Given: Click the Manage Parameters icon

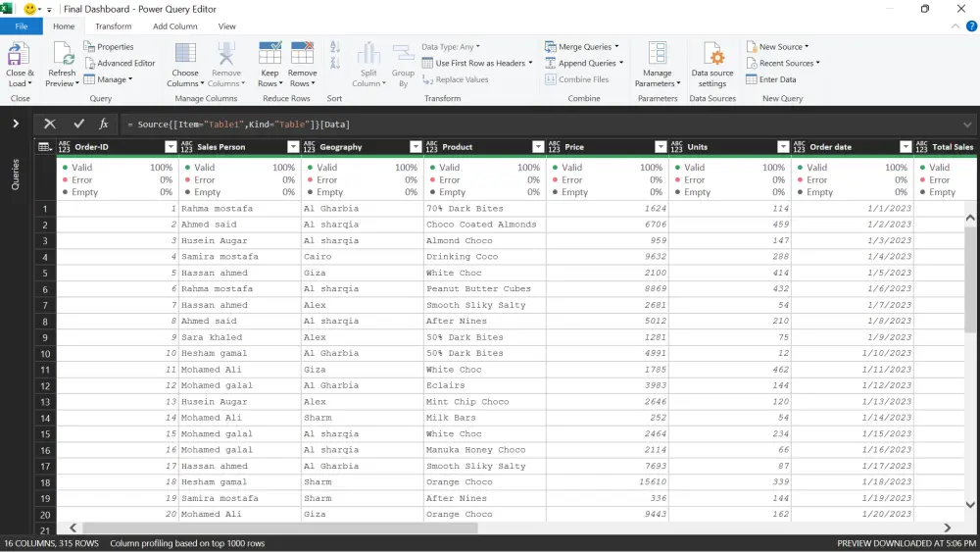Looking at the screenshot, I should click(x=658, y=54).
